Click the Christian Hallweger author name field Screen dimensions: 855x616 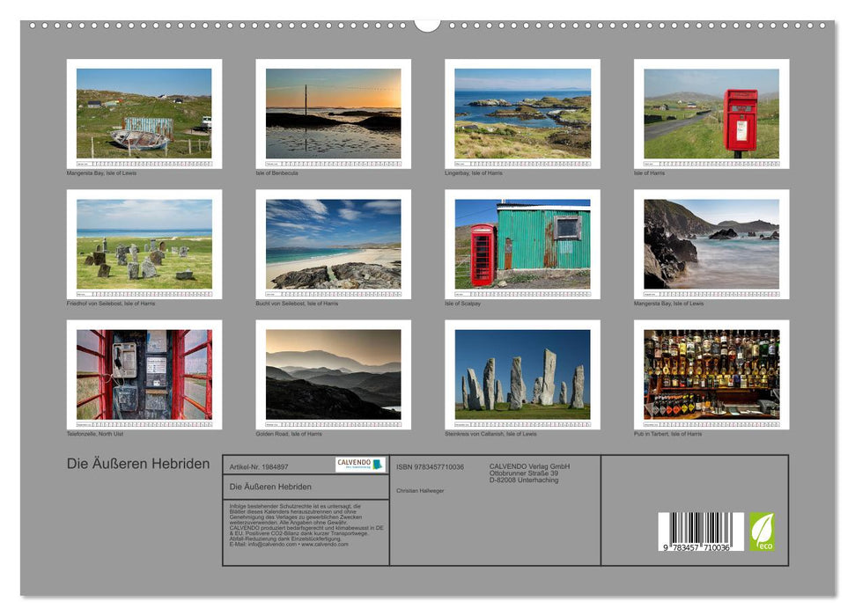pos(423,492)
